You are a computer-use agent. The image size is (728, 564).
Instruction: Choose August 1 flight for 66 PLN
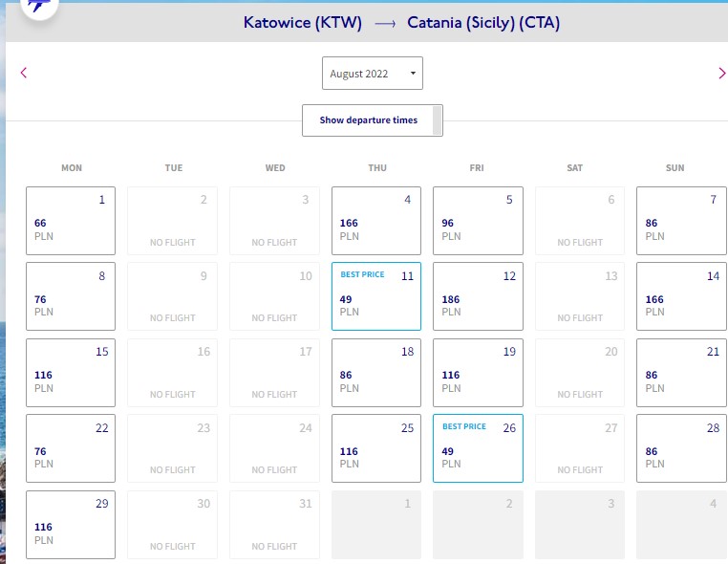[71, 221]
